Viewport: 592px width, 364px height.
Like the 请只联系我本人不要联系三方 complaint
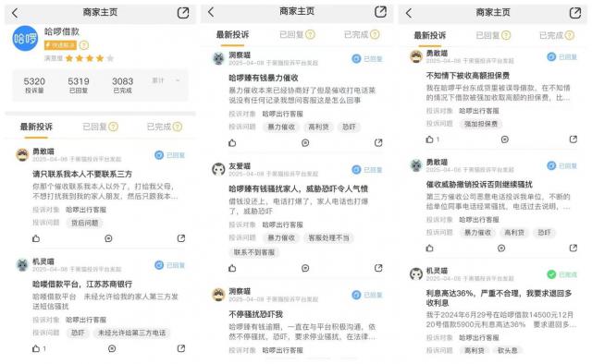pyautogui.click(x=36, y=238)
